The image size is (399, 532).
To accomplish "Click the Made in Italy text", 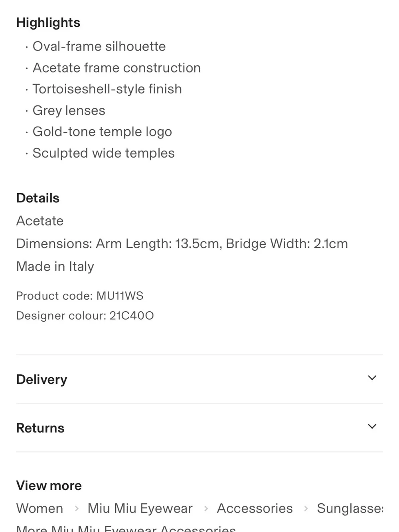I will pyautogui.click(x=55, y=267).
